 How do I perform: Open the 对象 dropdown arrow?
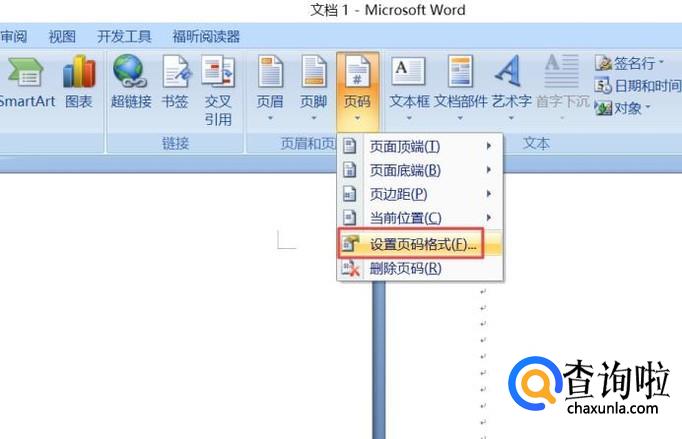[648, 106]
